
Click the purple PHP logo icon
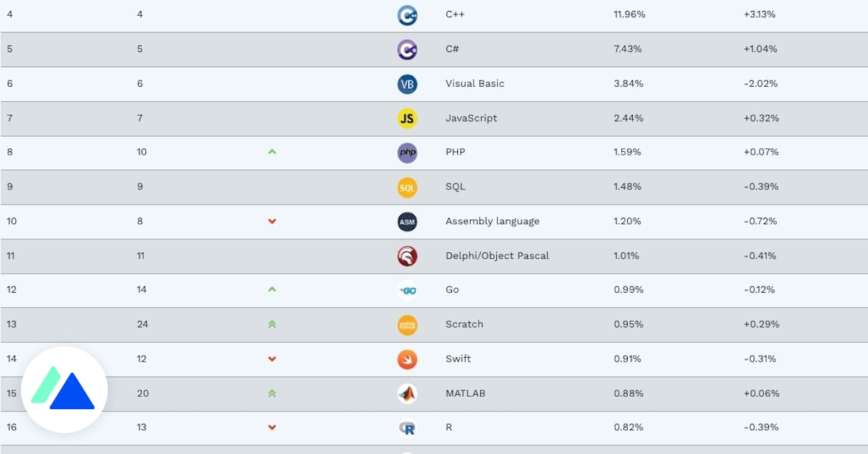tap(407, 153)
